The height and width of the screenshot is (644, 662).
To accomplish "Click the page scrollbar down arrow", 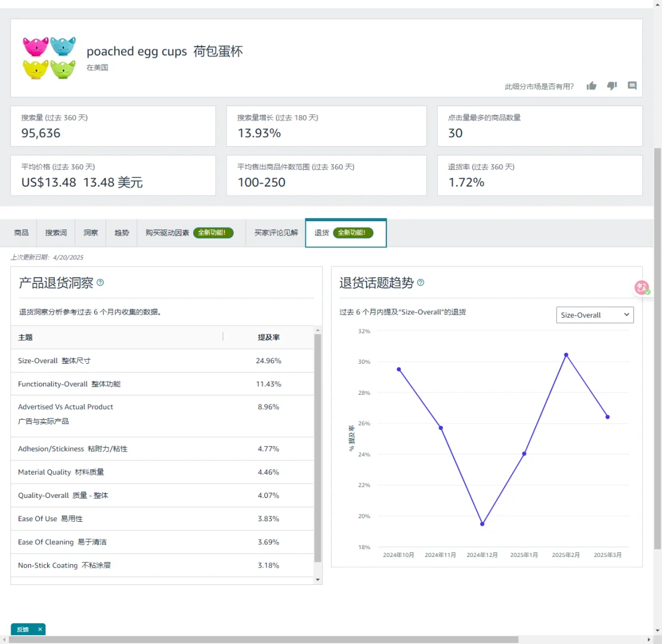I will pos(658,630).
